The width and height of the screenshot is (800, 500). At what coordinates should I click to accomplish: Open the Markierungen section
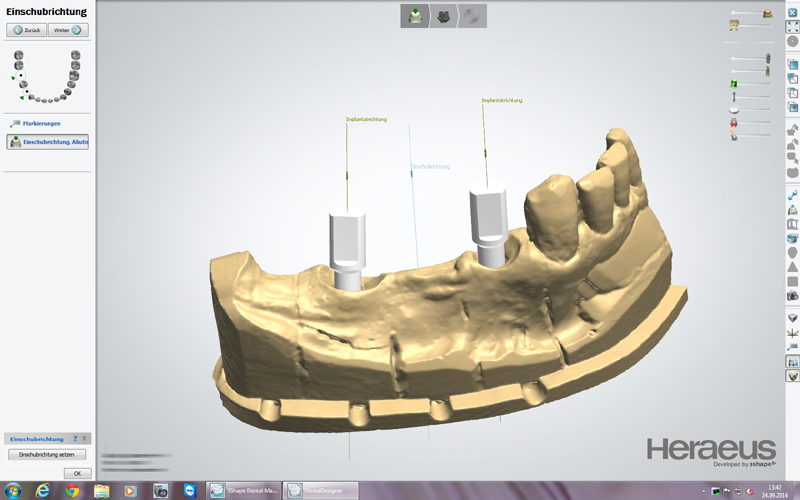tap(41, 123)
